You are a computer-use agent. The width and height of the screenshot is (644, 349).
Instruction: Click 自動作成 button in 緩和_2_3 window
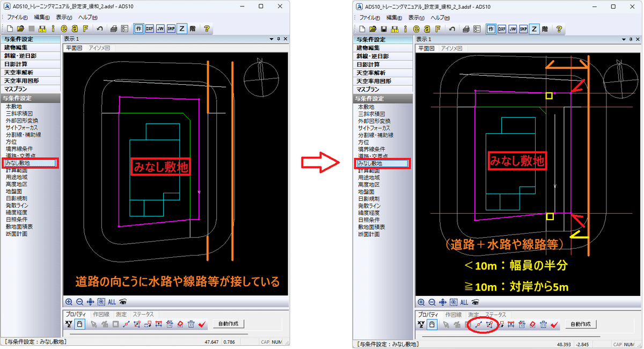[x=581, y=324]
